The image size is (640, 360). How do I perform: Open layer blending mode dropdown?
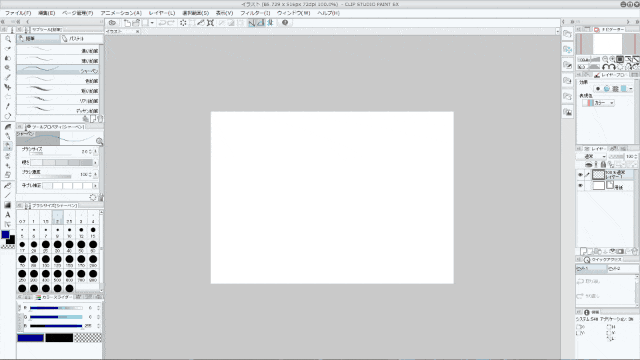click(592, 156)
